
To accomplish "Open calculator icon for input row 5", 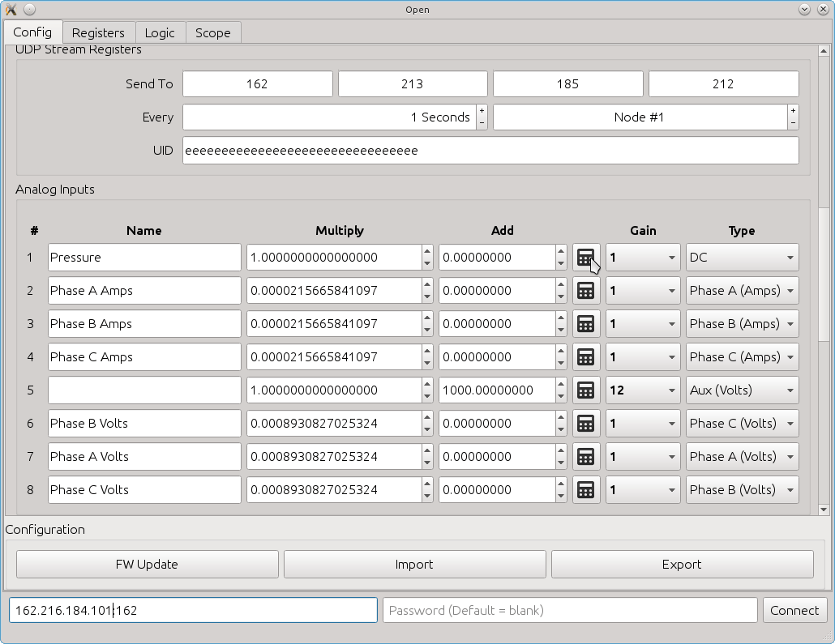I will tap(586, 390).
